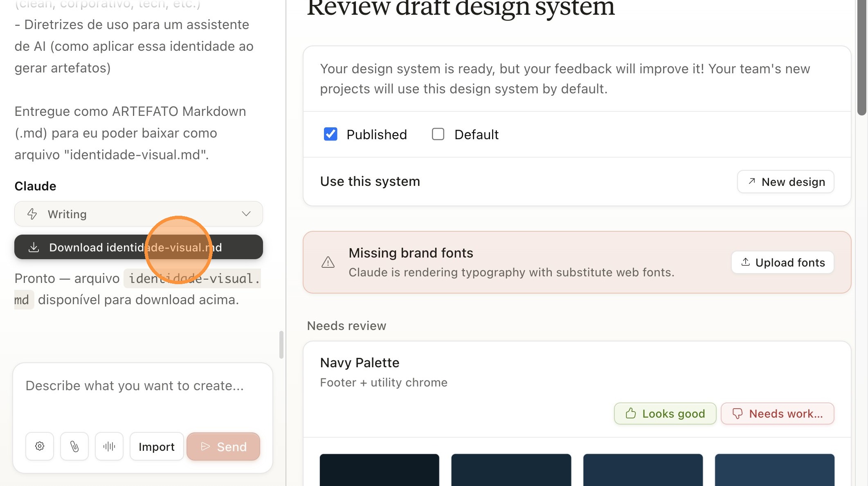Viewport: 868px width, 486px height.
Task: Click the 'Claude' sender name in chat
Action: pos(35,186)
